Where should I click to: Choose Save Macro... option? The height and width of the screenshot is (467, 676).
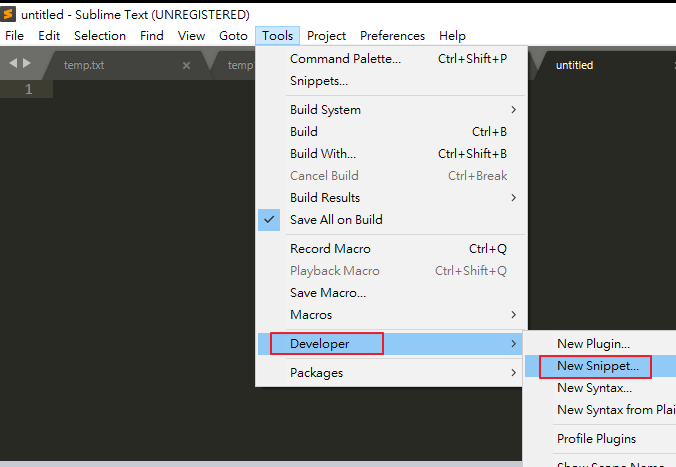click(391, 293)
